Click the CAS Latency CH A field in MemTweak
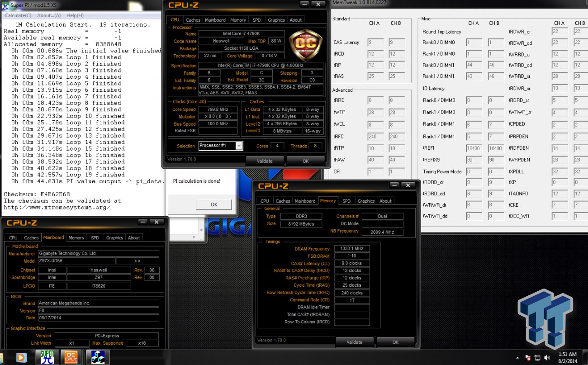The height and width of the screenshot is (365, 588). [x=375, y=42]
